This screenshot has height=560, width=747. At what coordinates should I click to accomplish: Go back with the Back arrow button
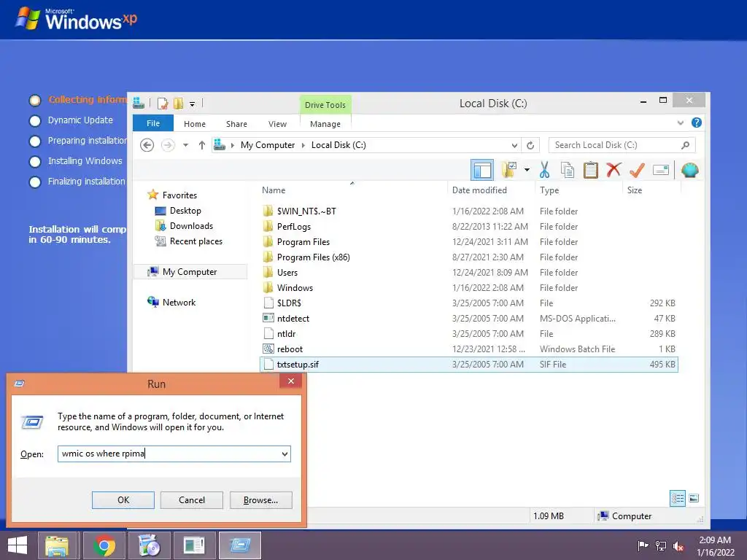click(147, 145)
